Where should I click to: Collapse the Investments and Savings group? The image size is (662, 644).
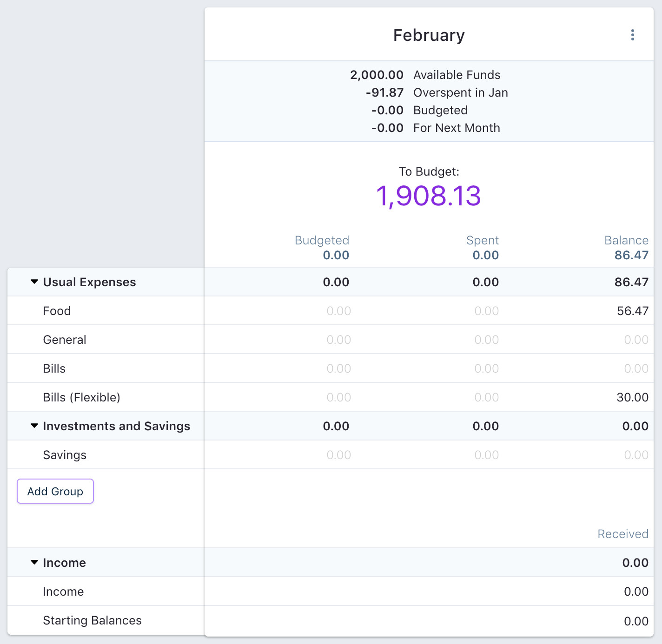click(x=34, y=426)
